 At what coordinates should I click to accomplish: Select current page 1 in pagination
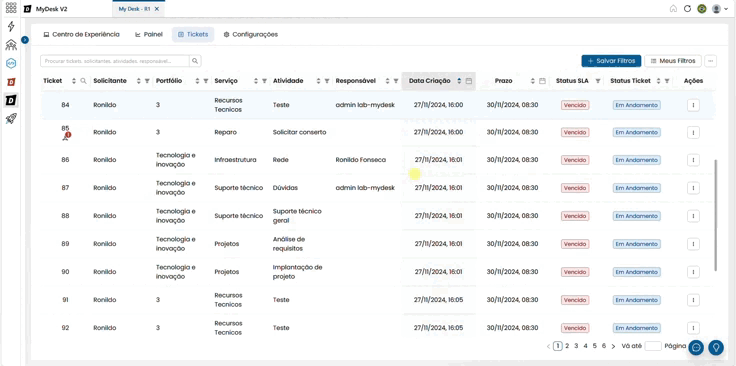(558, 346)
